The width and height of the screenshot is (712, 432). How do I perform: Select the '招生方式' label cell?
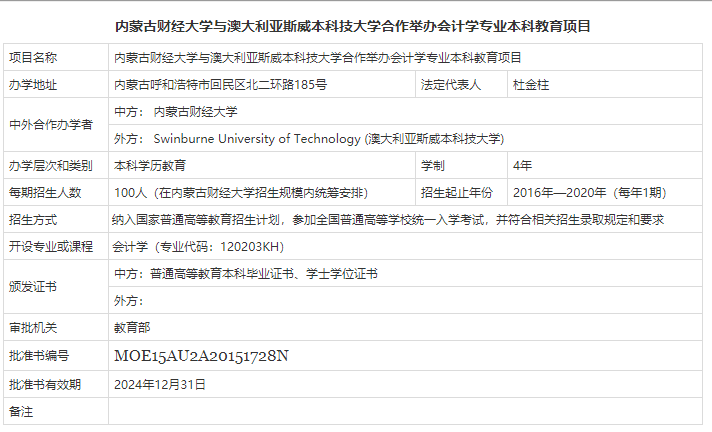56,219
